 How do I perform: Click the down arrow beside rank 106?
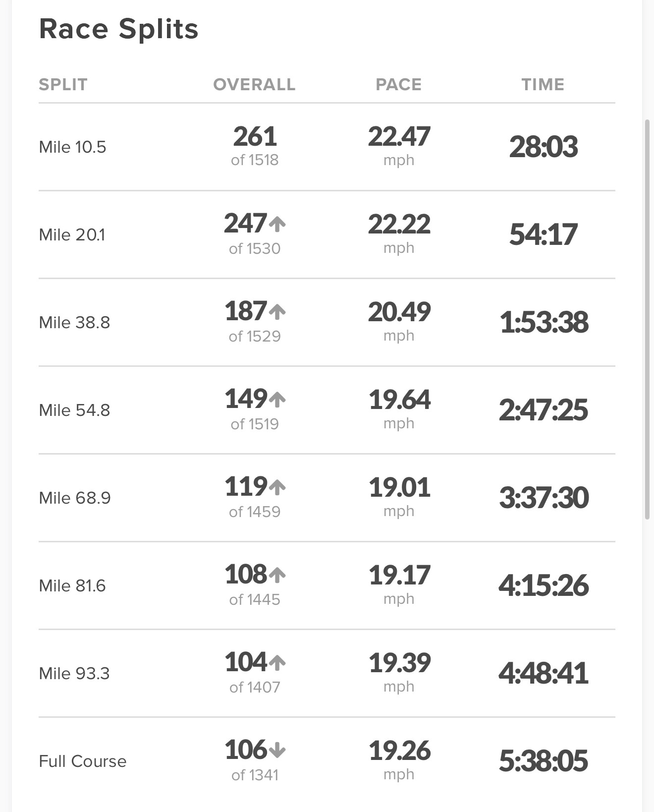point(277,750)
